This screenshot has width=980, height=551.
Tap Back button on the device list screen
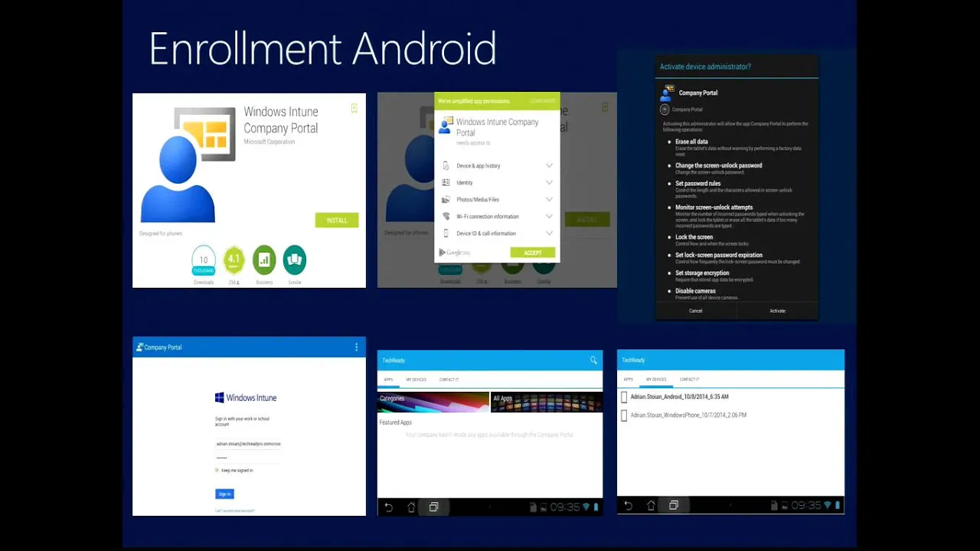click(x=629, y=505)
